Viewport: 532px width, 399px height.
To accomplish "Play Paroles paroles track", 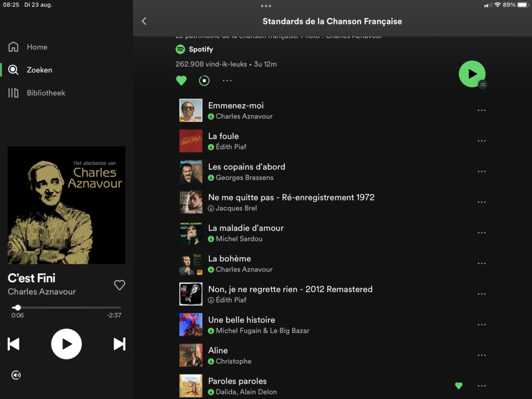I will coord(332,386).
